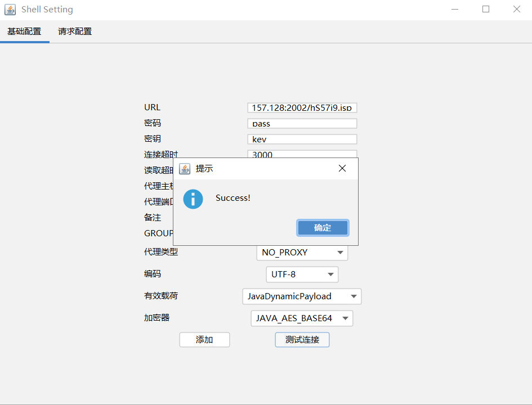Image resolution: width=532 pixels, height=405 pixels.
Task: Focus the 密钥 field containing key
Action: 302,139
